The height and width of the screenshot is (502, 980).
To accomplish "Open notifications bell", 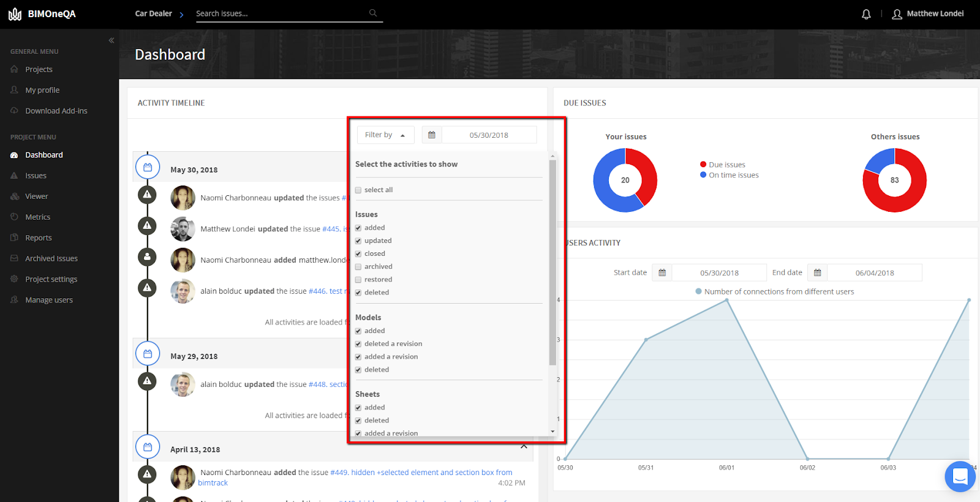I will coord(866,14).
